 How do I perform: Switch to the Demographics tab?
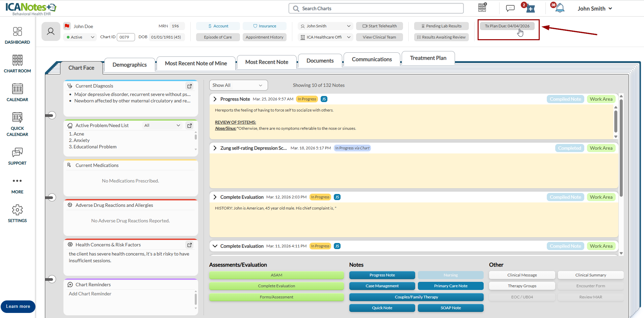point(130,65)
